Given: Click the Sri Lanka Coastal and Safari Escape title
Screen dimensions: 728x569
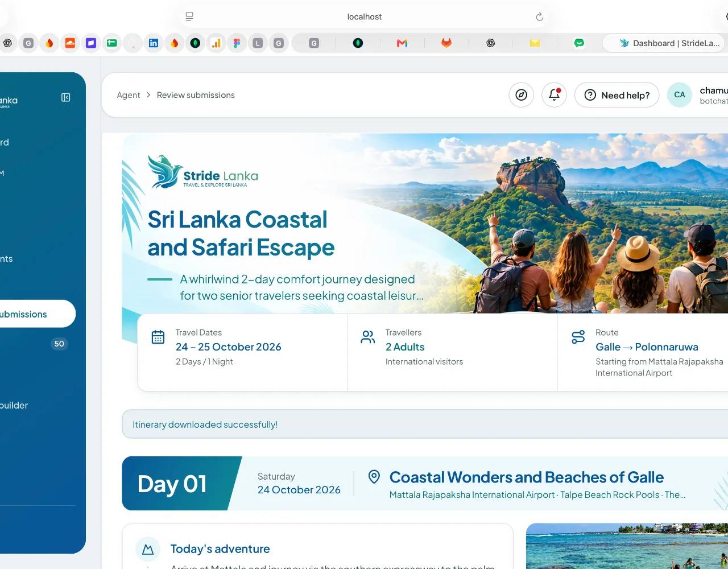Looking at the screenshot, I should pyautogui.click(x=241, y=233).
